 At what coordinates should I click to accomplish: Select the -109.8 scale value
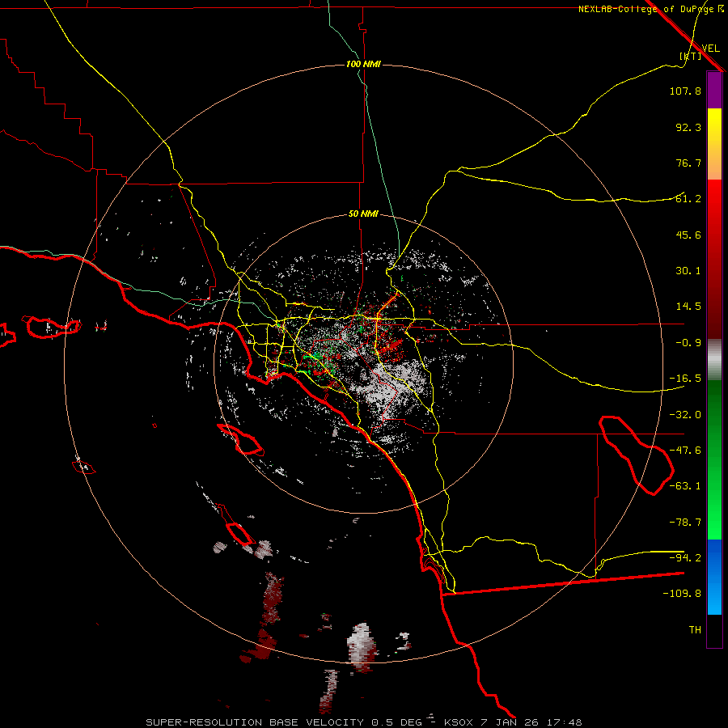(682, 594)
